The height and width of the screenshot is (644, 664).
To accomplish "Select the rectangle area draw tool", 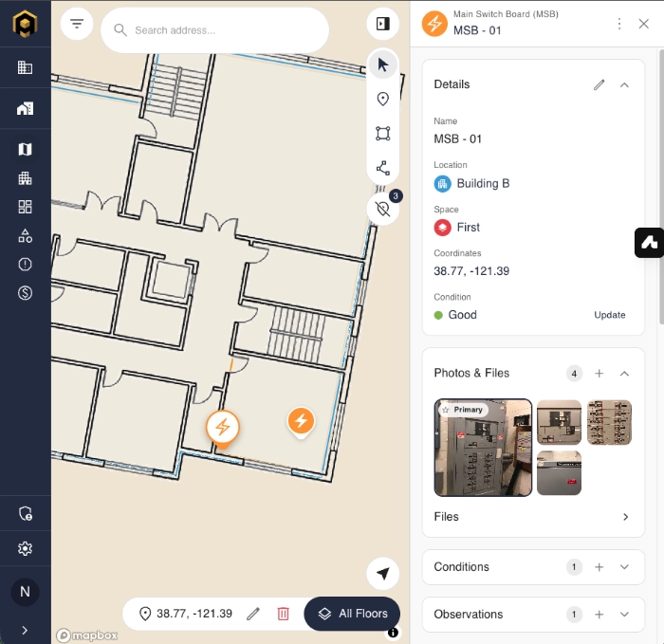I will click(x=383, y=134).
